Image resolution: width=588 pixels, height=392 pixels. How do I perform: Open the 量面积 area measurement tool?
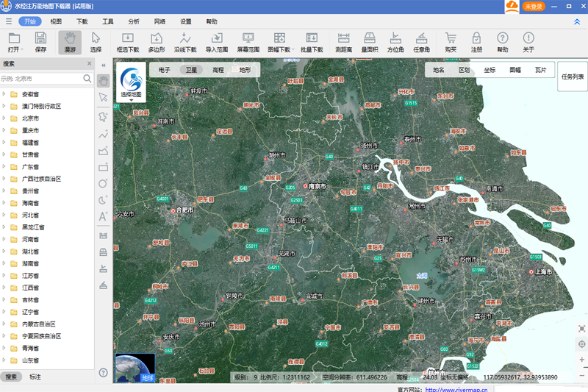[x=369, y=42]
